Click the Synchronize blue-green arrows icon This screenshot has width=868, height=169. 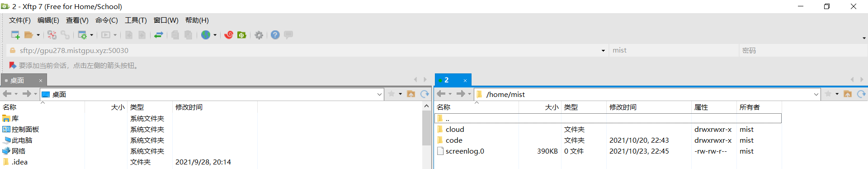pyautogui.click(x=159, y=35)
